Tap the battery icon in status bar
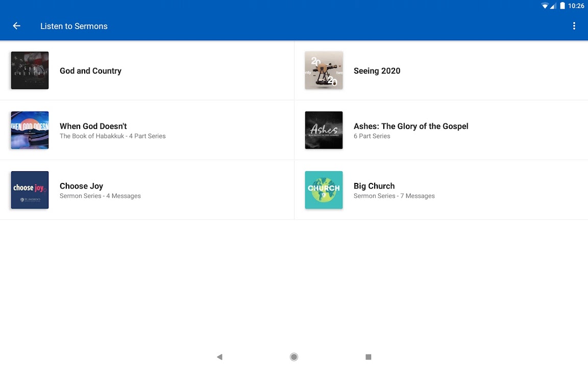The height and width of the screenshot is (368, 588). coord(562,6)
